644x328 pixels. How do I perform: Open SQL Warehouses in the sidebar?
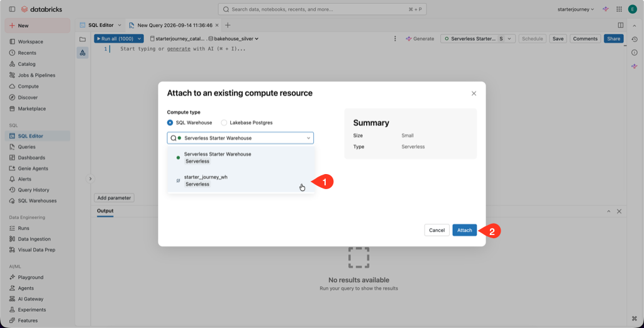pos(37,200)
